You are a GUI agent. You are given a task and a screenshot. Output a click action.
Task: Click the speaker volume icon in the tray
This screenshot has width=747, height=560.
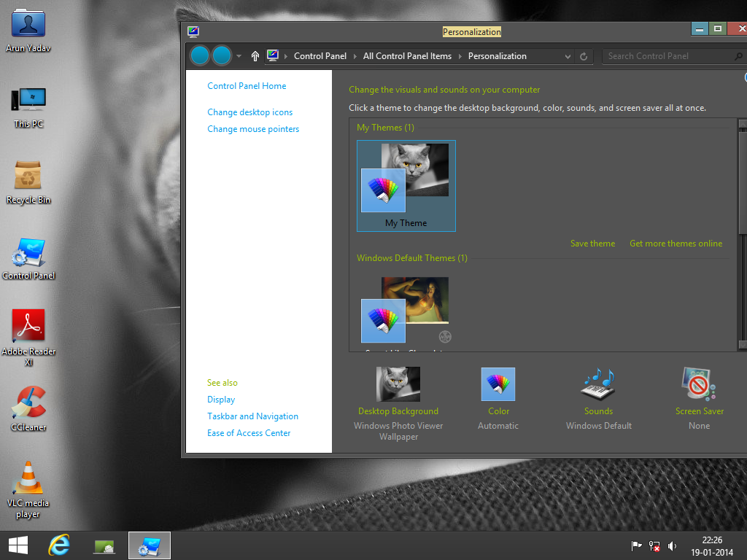pyautogui.click(x=672, y=545)
